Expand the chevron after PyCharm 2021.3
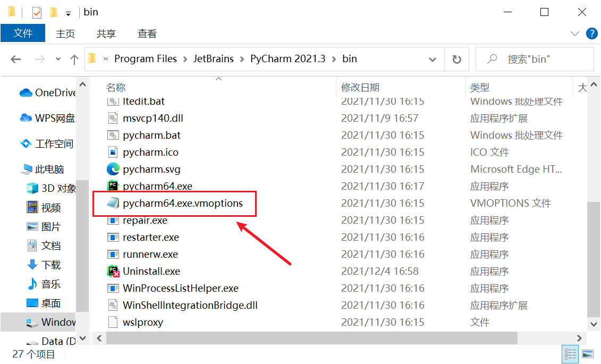This screenshot has height=364, width=601. pyautogui.click(x=334, y=60)
